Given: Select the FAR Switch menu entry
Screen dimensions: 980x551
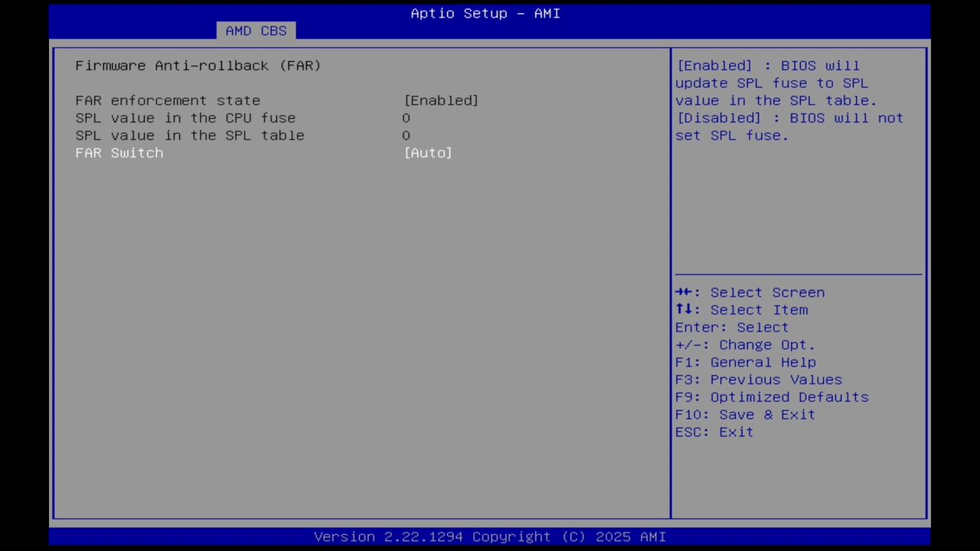Looking at the screenshot, I should pos(119,153).
